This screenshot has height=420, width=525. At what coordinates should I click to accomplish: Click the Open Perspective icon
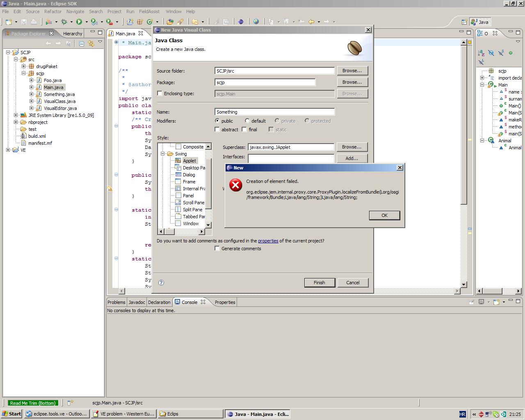click(x=464, y=22)
